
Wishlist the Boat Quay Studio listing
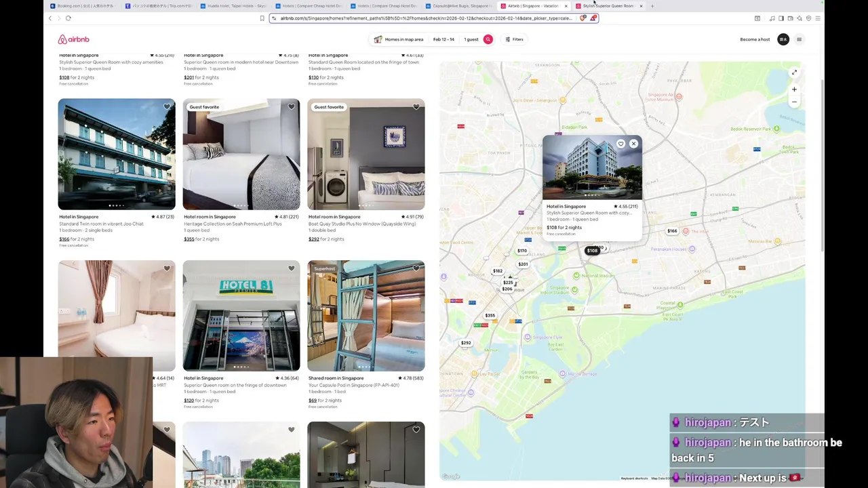click(416, 107)
